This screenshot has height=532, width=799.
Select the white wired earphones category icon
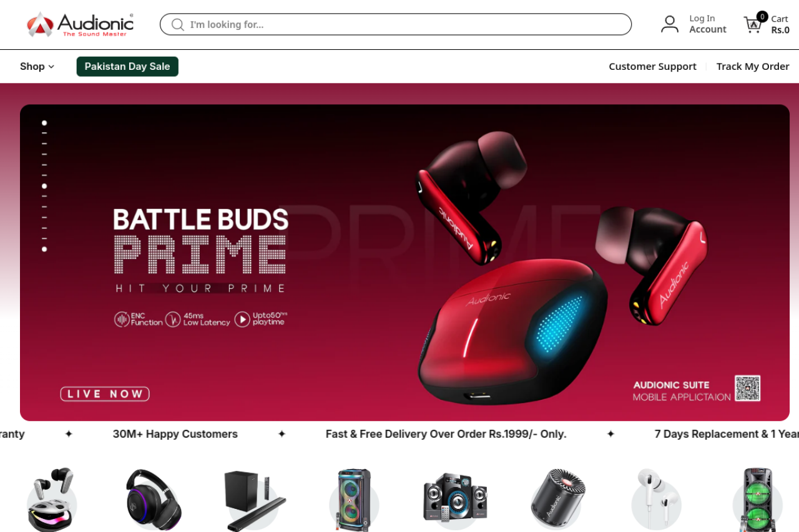(657, 500)
